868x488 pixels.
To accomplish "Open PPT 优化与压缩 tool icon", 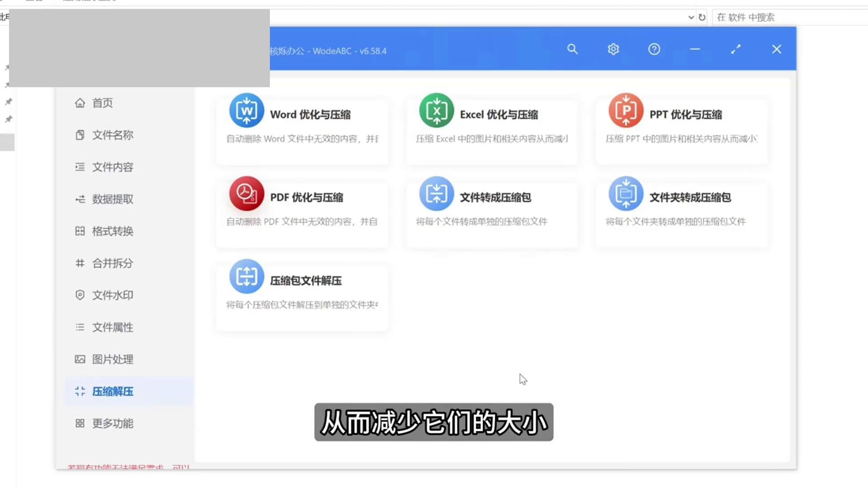I will pyautogui.click(x=626, y=111).
